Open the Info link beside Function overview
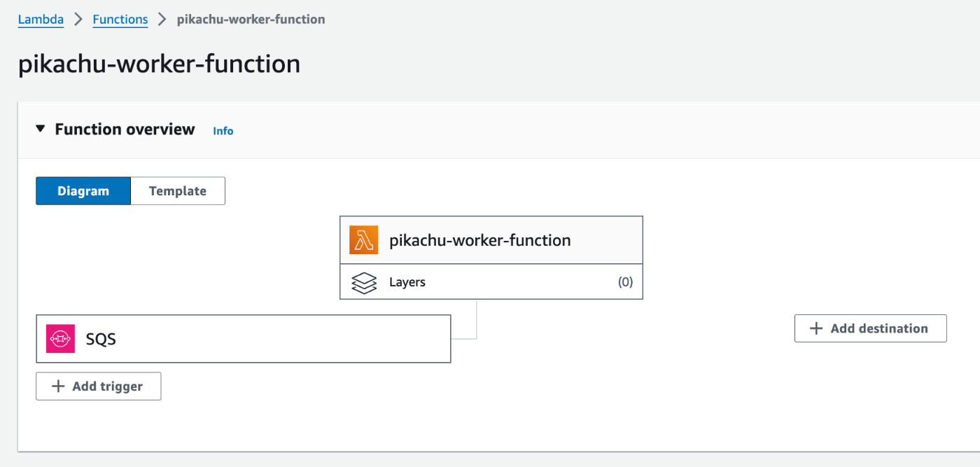The image size is (980, 467). (223, 131)
